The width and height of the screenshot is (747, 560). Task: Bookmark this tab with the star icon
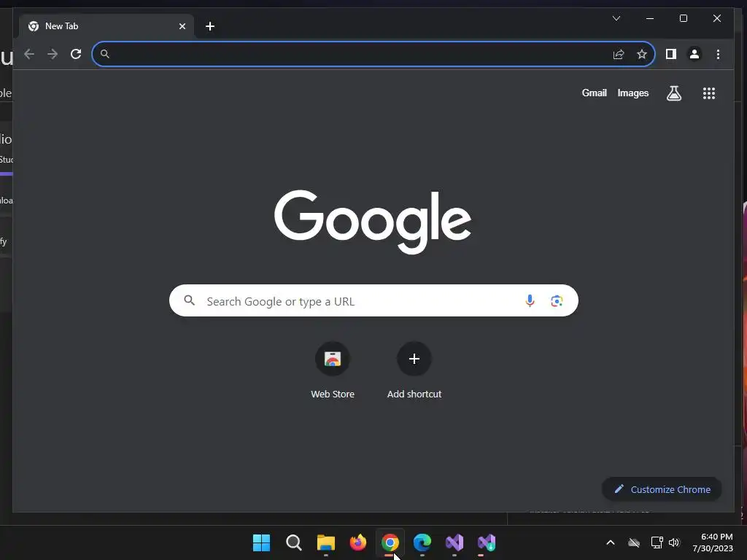pos(642,54)
